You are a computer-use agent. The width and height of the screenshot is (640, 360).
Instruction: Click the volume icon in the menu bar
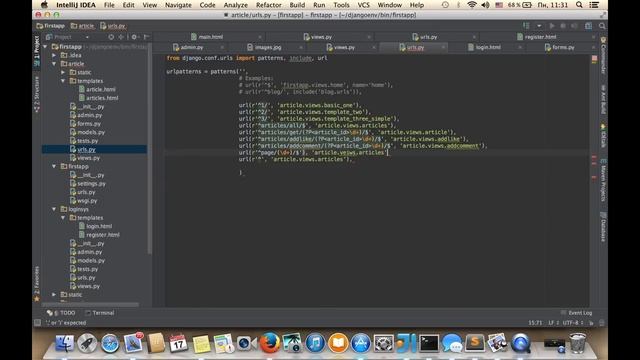(x=485, y=5)
